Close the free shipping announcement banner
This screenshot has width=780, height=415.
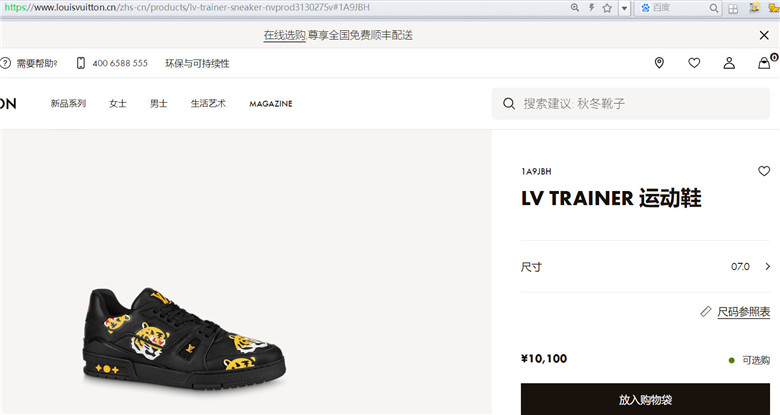[x=764, y=35]
